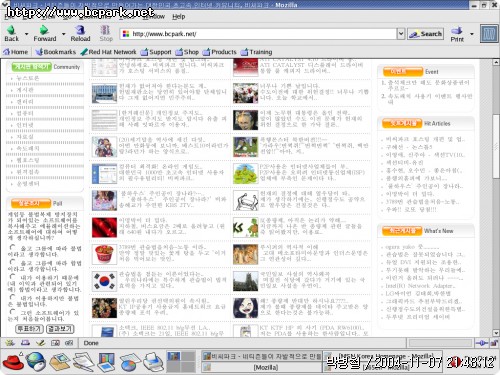Click the vertical scrollbar thumb
The image size is (500, 375).
(496, 146)
